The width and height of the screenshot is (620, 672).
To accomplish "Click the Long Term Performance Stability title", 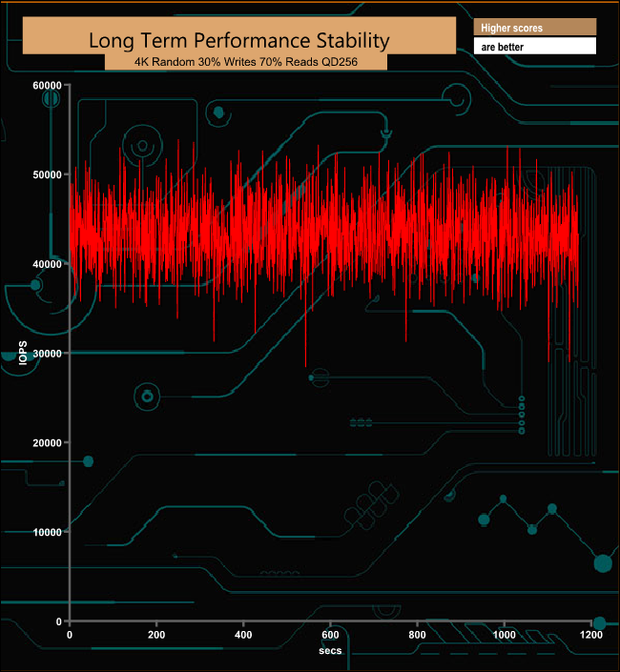I will click(238, 41).
